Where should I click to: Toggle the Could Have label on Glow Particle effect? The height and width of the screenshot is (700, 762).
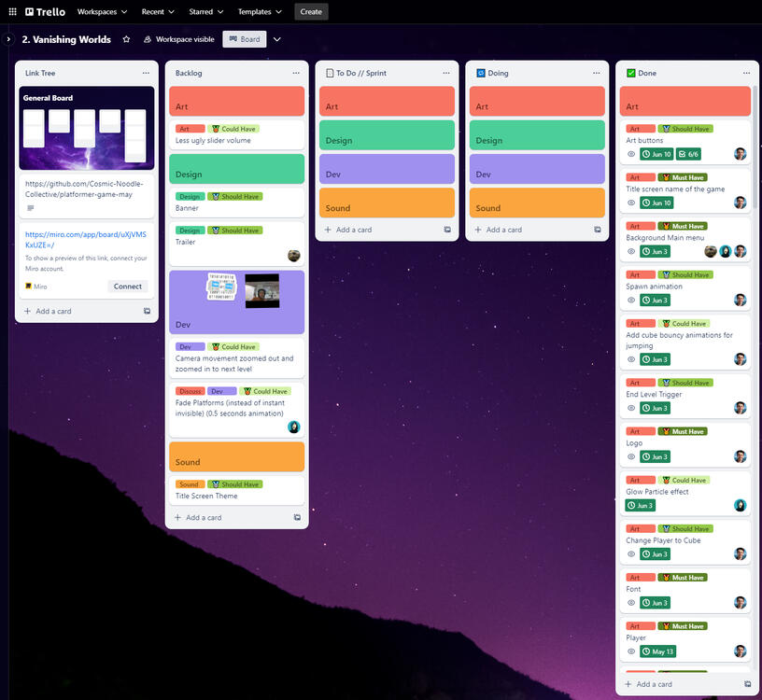[684, 481]
